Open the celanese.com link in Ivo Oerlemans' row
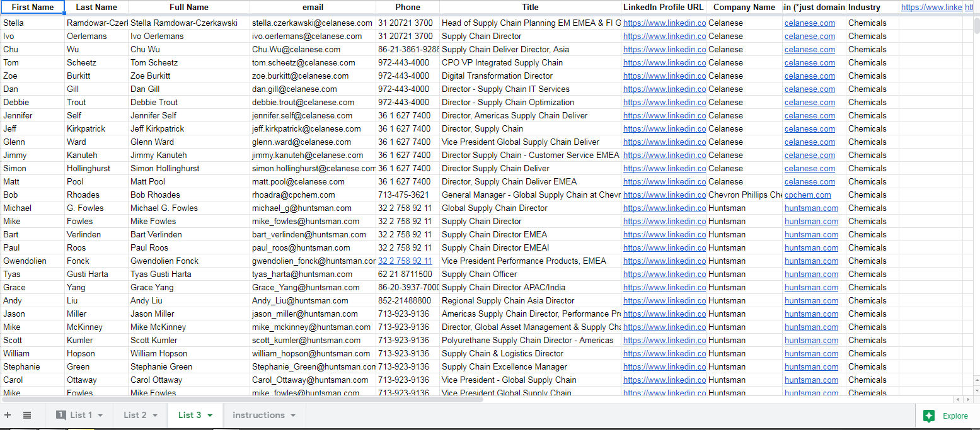This screenshot has width=980, height=430. (810, 36)
